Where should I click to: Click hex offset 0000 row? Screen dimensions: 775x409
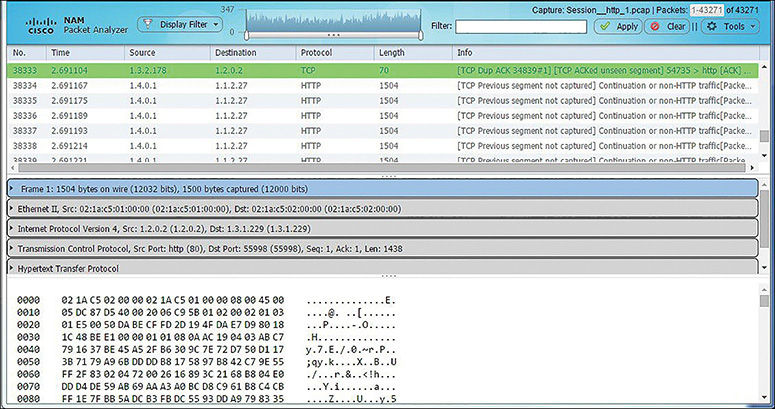click(206, 300)
